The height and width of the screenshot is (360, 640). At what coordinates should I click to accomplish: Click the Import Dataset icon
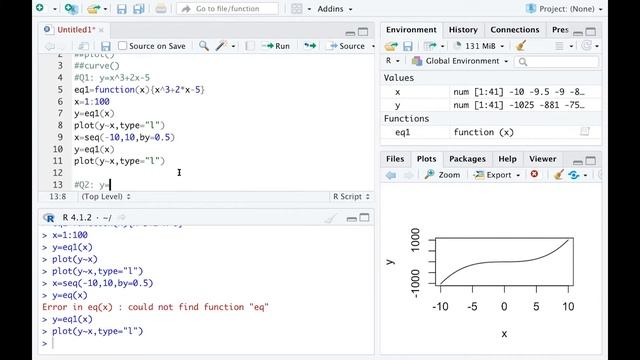pyautogui.click(x=430, y=46)
